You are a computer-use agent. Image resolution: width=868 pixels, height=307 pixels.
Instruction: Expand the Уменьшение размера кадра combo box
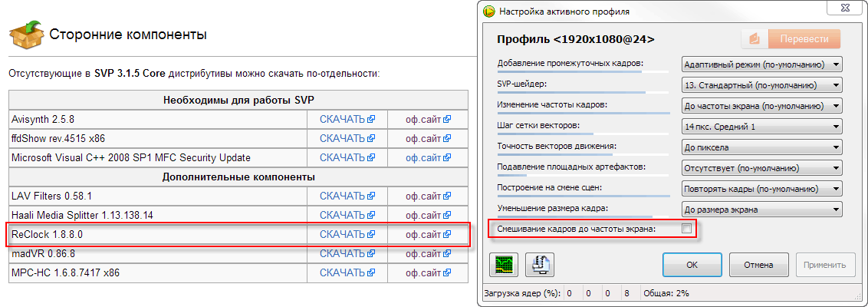click(761, 209)
